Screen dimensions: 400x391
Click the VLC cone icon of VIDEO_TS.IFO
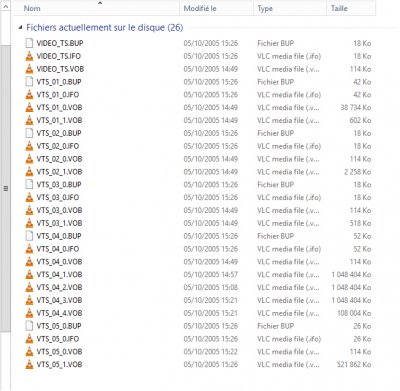tap(29, 56)
